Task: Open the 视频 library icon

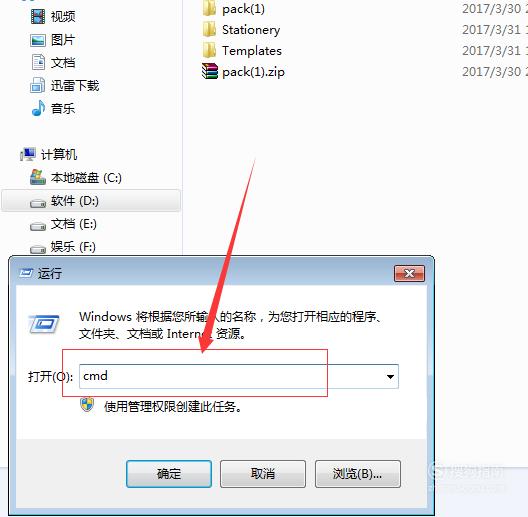Action: (x=38, y=17)
